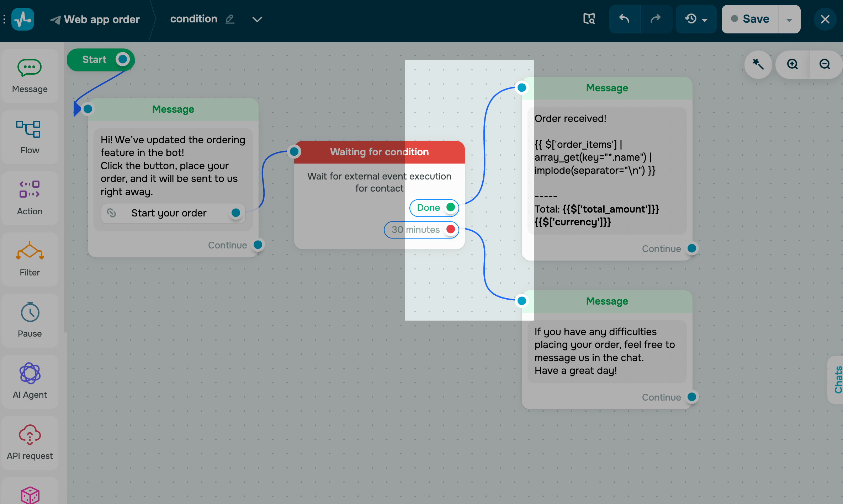Edit the condition flow name pencil
Viewport: 843px width, 504px height.
coord(230,19)
